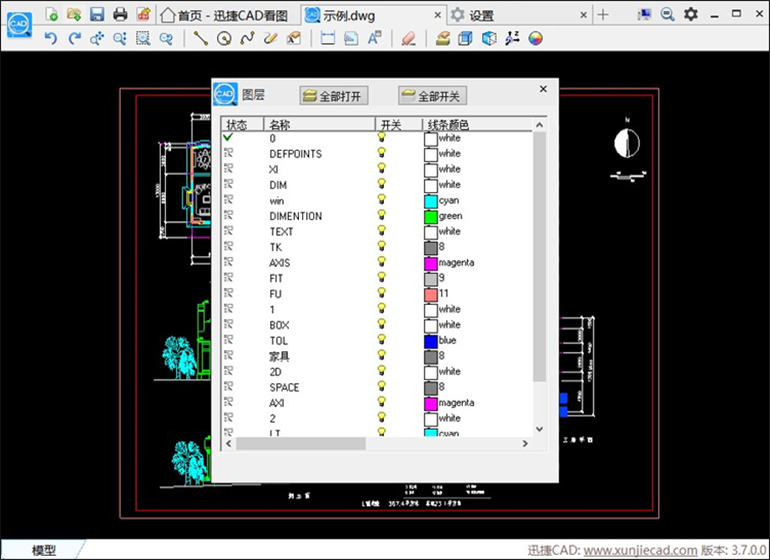Click the horizontal scroll right arrow in layer list
Screen dimensions: 770x560
point(525,444)
